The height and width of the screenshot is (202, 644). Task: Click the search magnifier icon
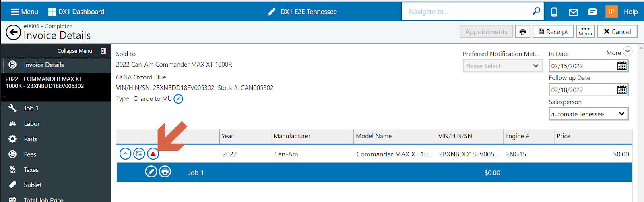[x=536, y=11]
